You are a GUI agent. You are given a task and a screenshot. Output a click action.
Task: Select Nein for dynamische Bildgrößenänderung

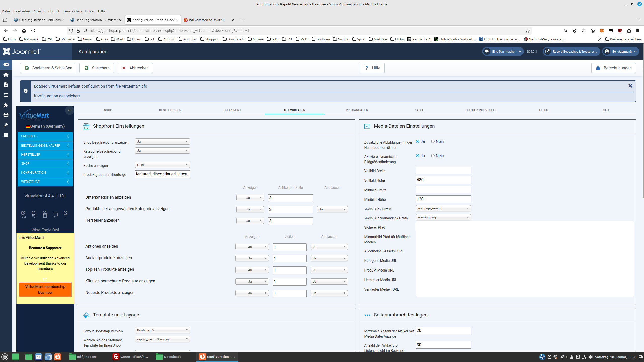point(433,156)
